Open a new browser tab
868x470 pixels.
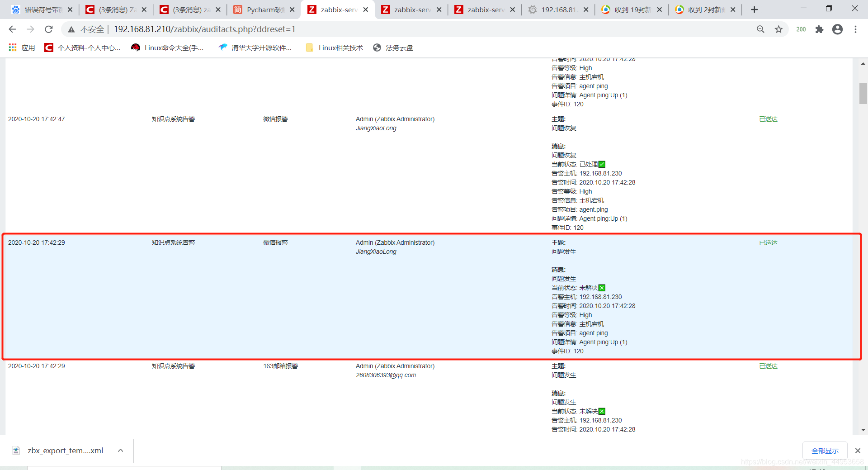pos(754,9)
